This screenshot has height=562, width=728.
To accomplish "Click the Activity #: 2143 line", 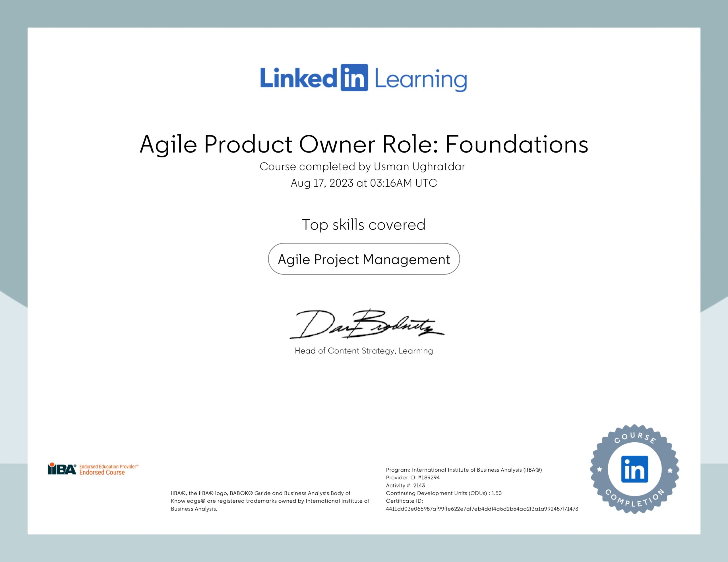I will point(405,485).
